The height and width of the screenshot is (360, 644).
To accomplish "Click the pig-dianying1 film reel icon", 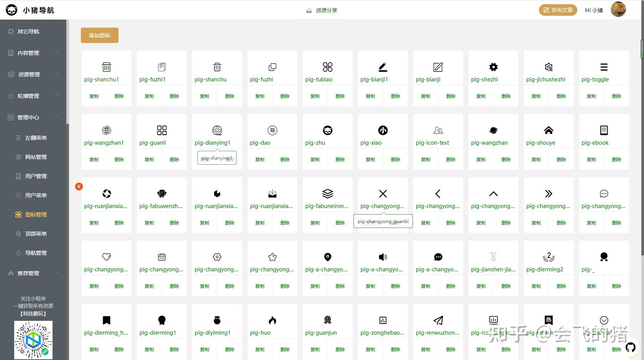I will coord(217,130).
